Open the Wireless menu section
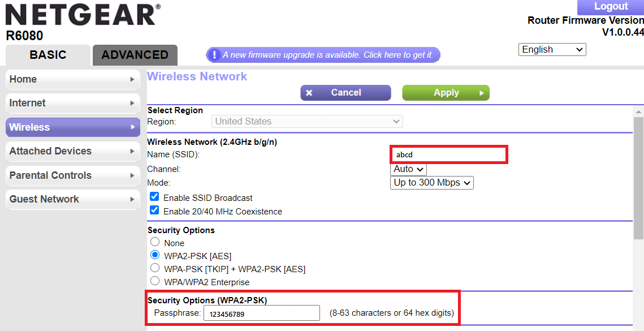 (x=72, y=127)
